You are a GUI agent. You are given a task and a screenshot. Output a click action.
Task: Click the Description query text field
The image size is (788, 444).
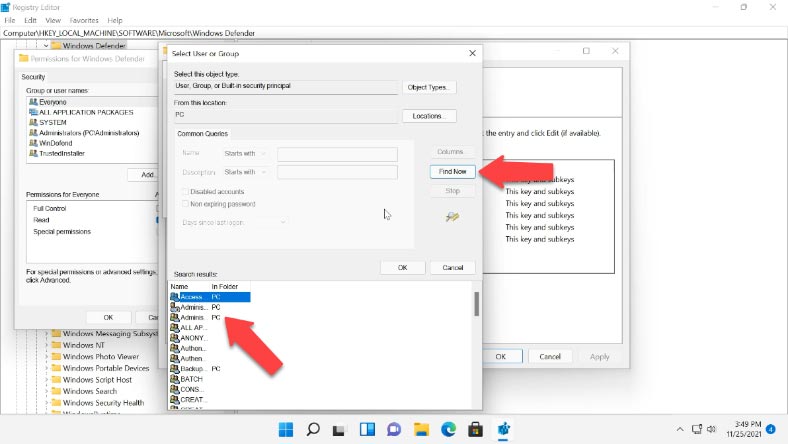coord(337,172)
